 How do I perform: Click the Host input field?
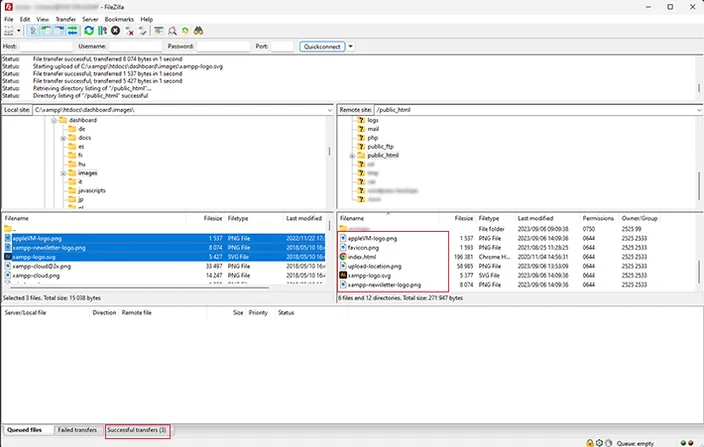click(46, 46)
